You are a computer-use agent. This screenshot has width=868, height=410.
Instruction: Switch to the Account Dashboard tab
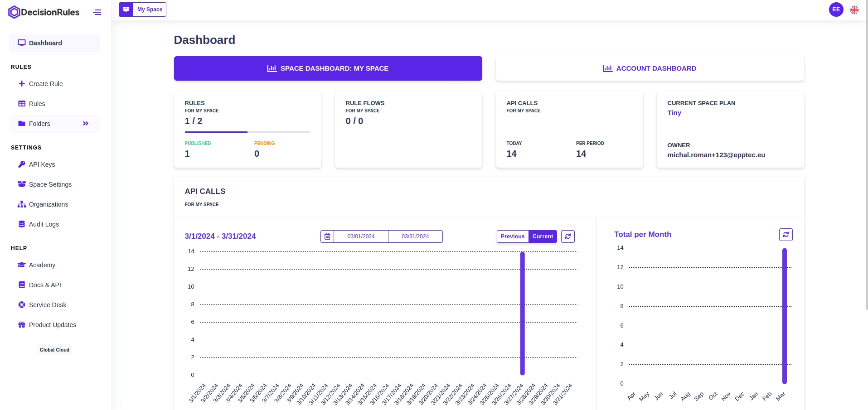click(650, 68)
